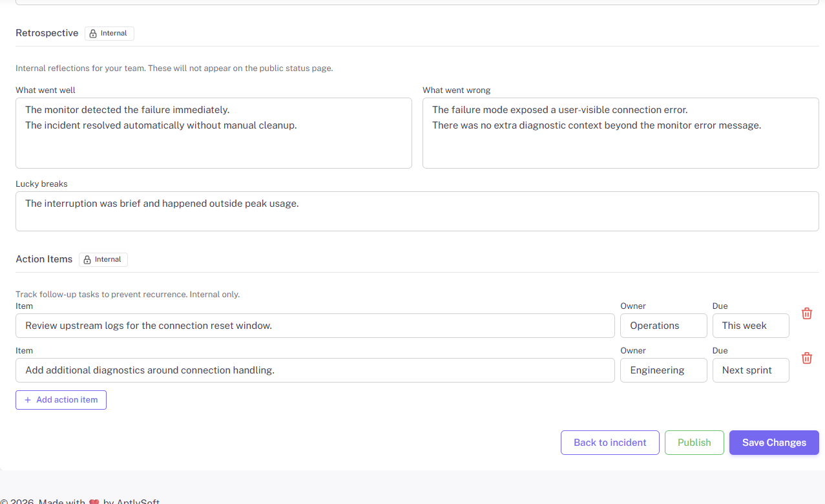Click the first action item text field

click(x=315, y=325)
